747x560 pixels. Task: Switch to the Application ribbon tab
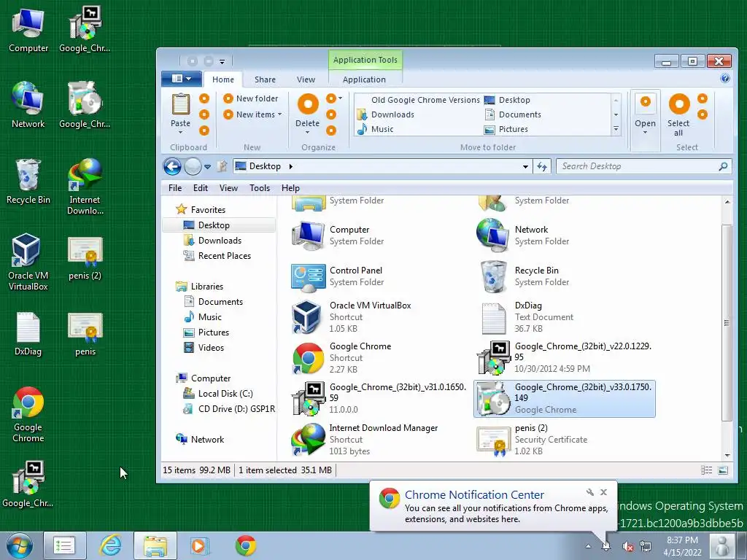(365, 79)
